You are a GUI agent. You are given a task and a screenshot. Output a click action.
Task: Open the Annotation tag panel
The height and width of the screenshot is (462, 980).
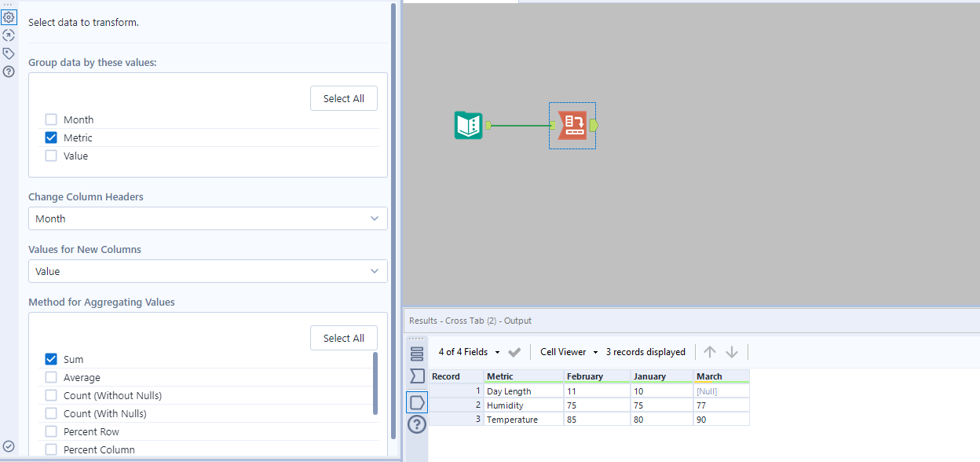click(8, 53)
